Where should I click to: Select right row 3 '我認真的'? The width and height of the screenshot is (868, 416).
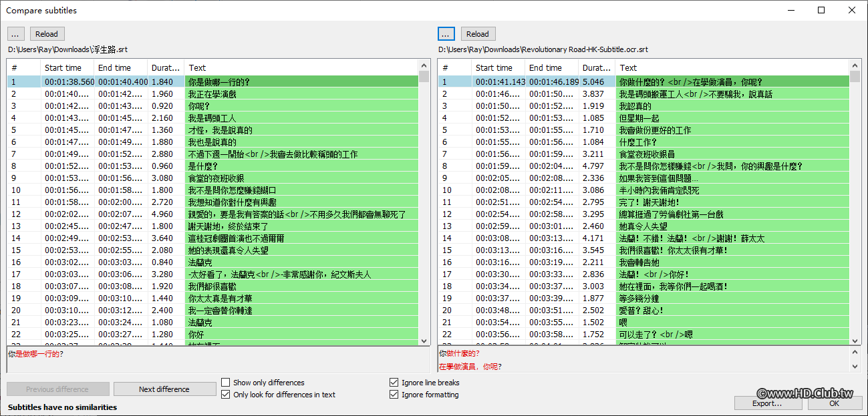coord(643,106)
